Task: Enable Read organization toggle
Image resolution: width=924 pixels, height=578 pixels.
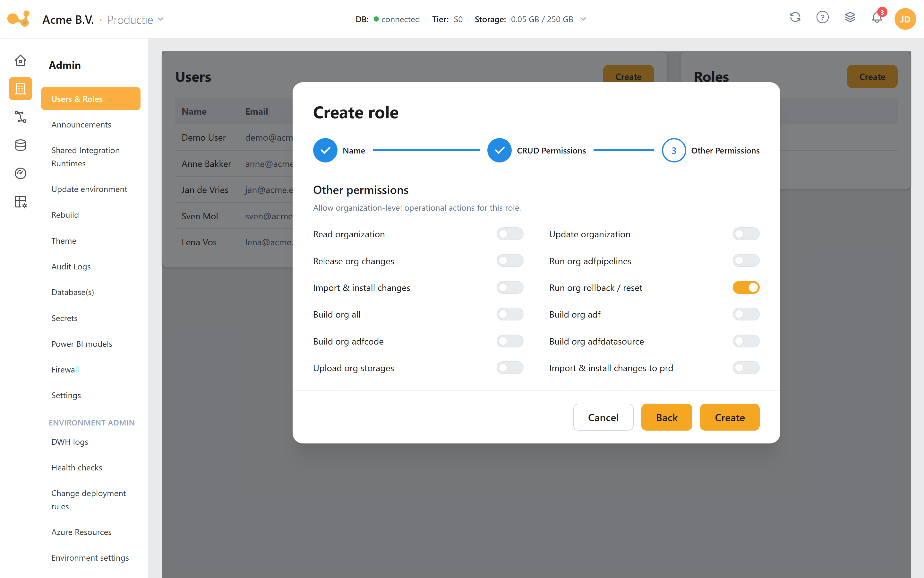Action: click(x=510, y=234)
